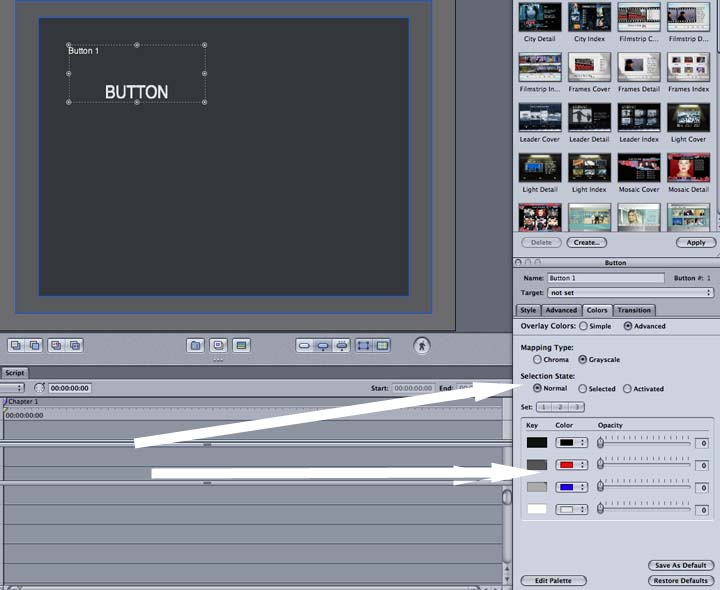Open the blue color dropdown

click(x=571, y=486)
